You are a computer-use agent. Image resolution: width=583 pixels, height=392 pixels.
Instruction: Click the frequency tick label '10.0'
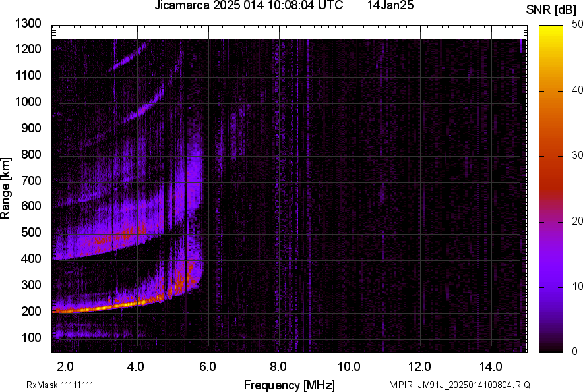[349, 367]
